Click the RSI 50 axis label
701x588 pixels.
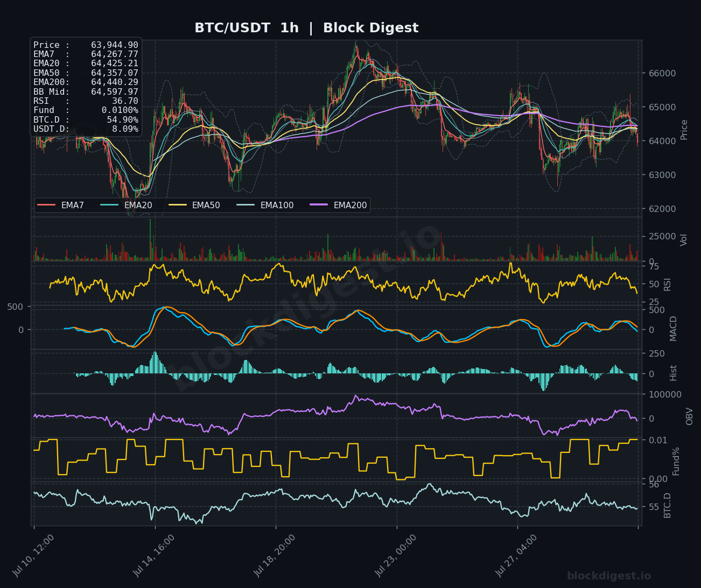point(654,284)
